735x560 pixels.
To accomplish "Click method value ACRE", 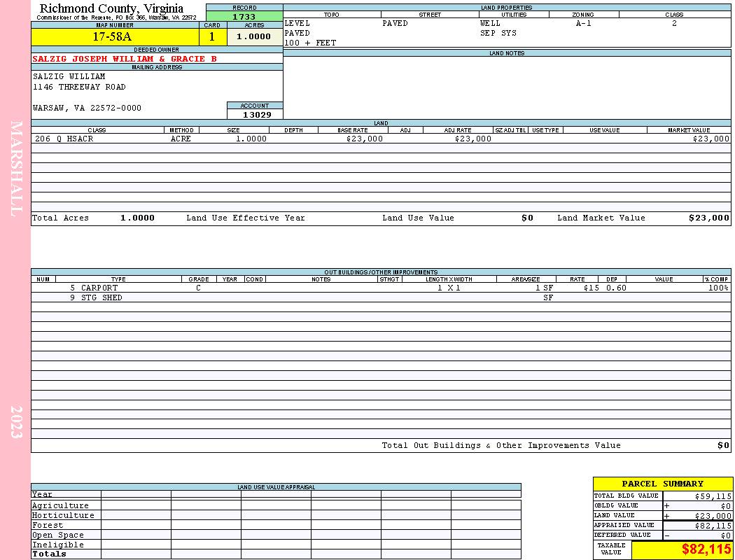I will pos(181,139).
